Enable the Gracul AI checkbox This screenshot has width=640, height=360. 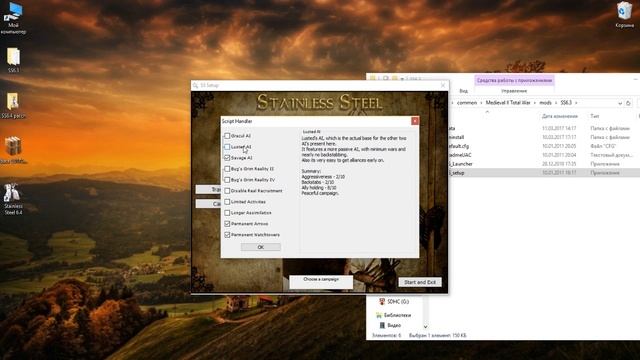click(227, 136)
